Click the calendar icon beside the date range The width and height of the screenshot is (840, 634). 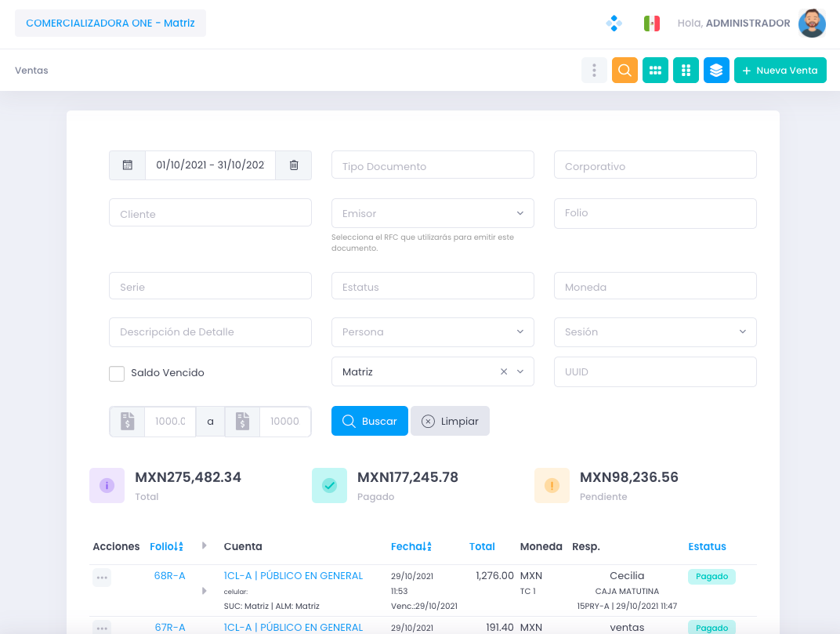126,165
